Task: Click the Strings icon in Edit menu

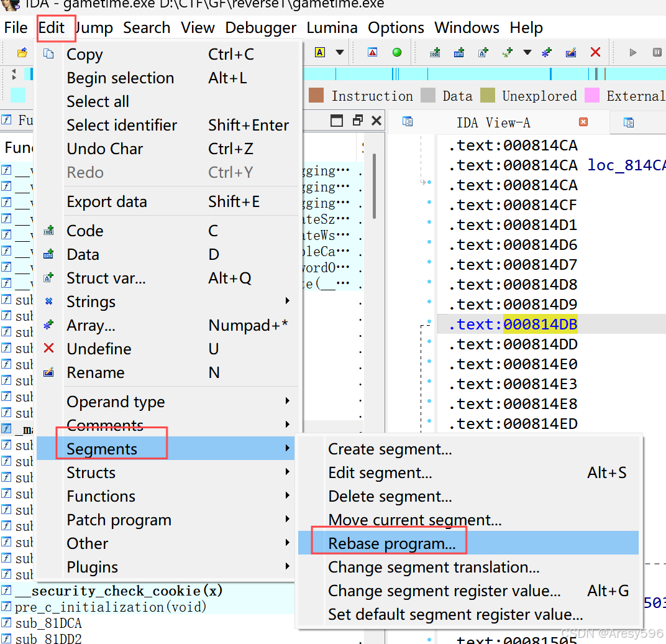Action: tap(49, 301)
